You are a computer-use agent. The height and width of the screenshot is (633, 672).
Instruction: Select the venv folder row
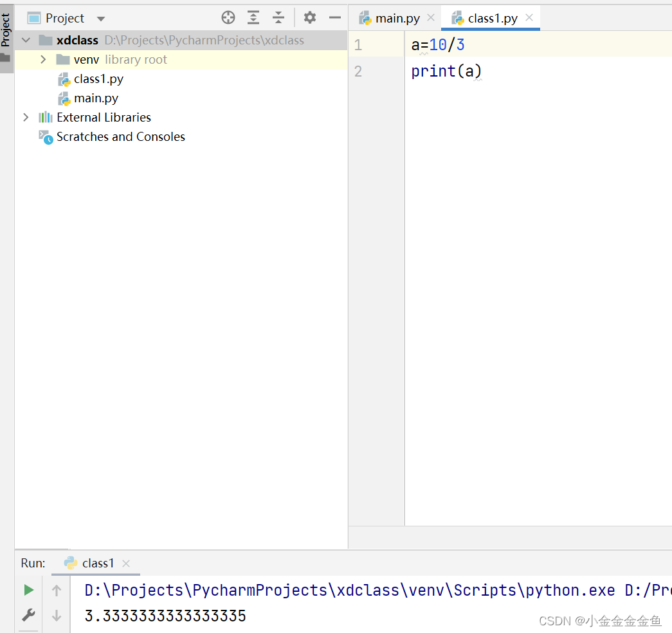tap(181, 60)
